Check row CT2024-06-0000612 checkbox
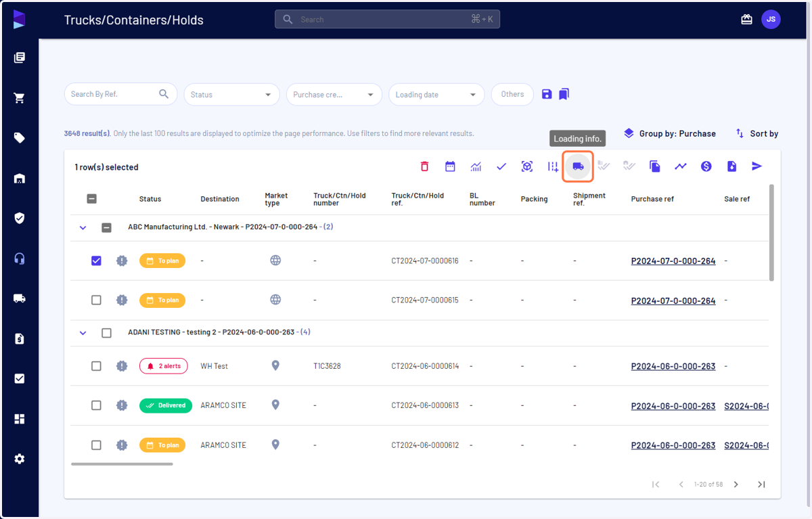This screenshot has width=812, height=519. click(96, 445)
